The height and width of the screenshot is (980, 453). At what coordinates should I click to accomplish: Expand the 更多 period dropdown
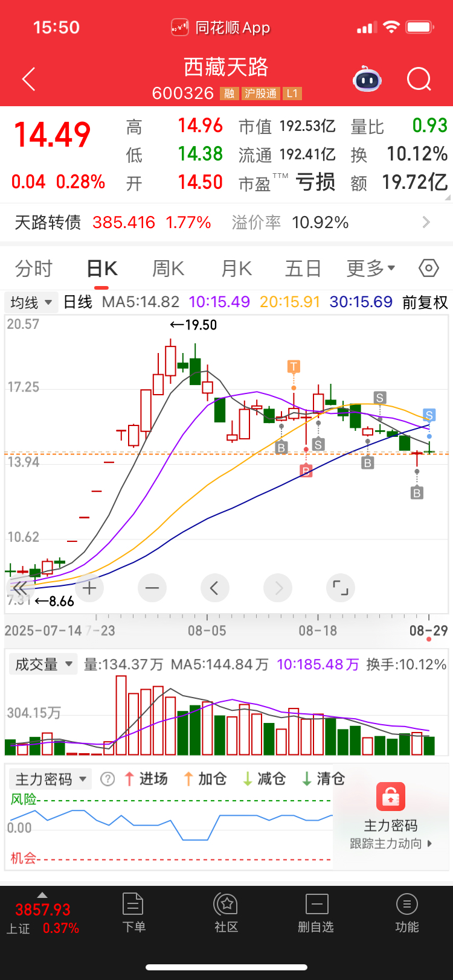tap(371, 268)
